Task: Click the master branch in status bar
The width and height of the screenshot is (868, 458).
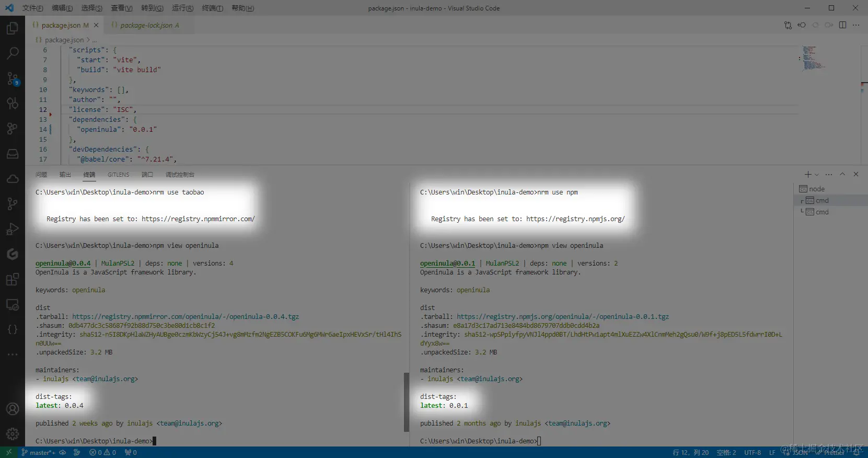Action: coord(38,452)
